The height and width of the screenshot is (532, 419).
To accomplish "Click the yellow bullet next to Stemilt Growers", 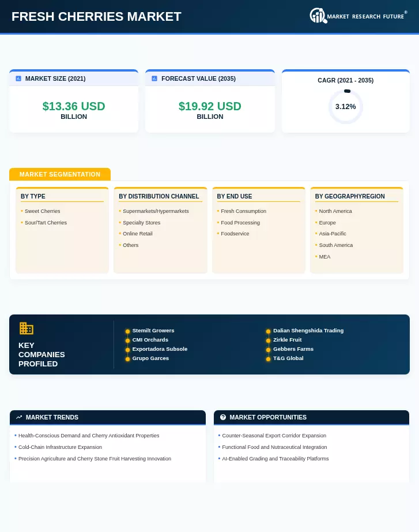I will click(x=127, y=331).
